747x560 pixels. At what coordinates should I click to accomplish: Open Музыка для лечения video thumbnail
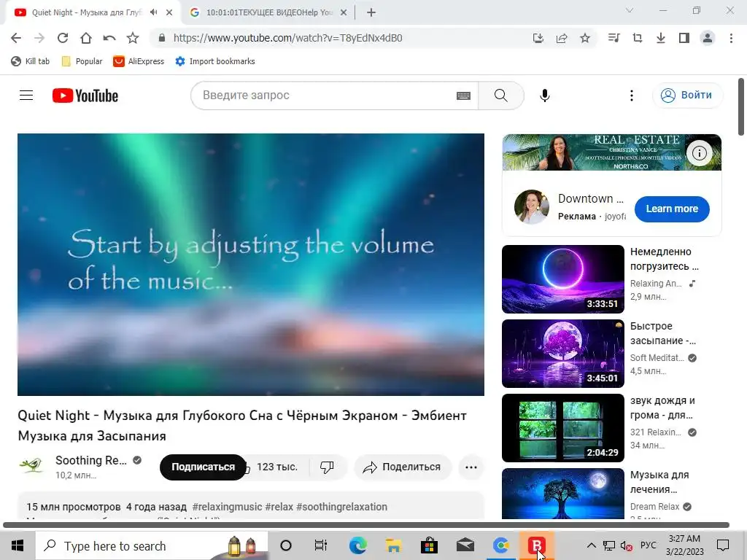point(563,494)
